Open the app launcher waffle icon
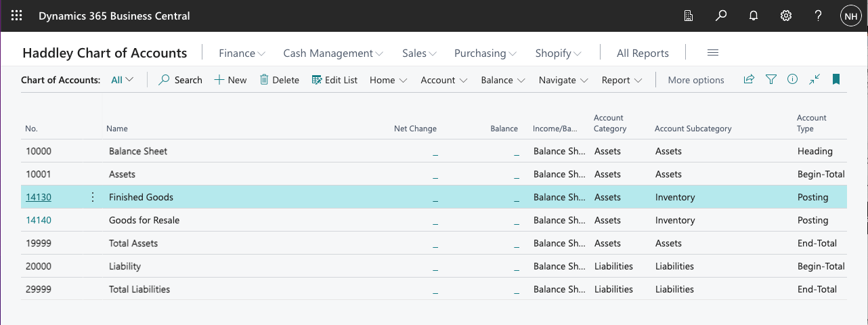This screenshot has width=868, height=325. pos(17,16)
